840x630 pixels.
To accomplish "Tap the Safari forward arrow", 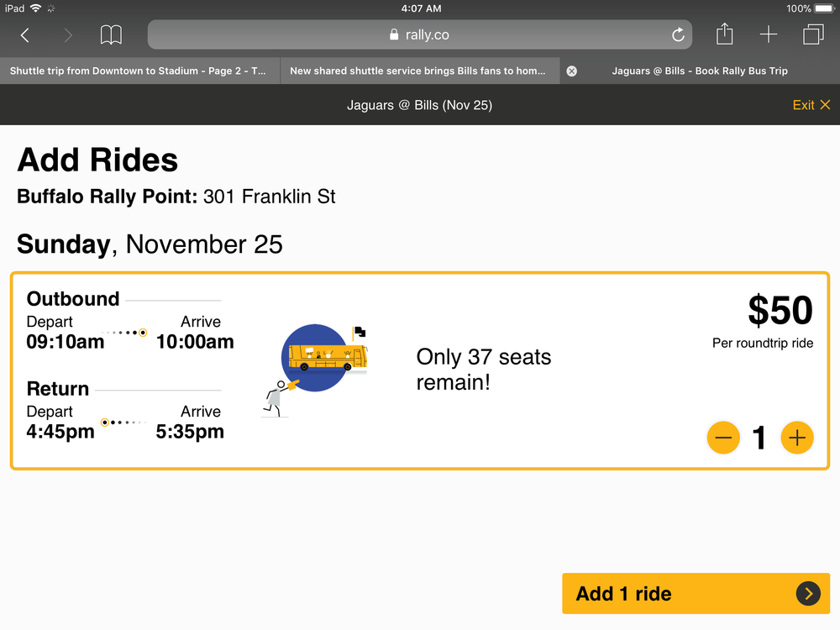I will (x=67, y=35).
